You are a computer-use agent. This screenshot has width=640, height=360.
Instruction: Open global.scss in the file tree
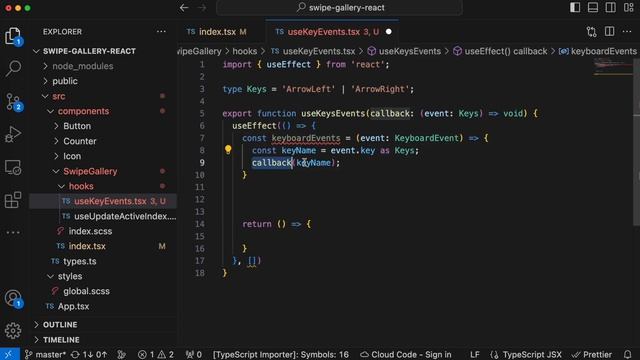tap(103, 291)
